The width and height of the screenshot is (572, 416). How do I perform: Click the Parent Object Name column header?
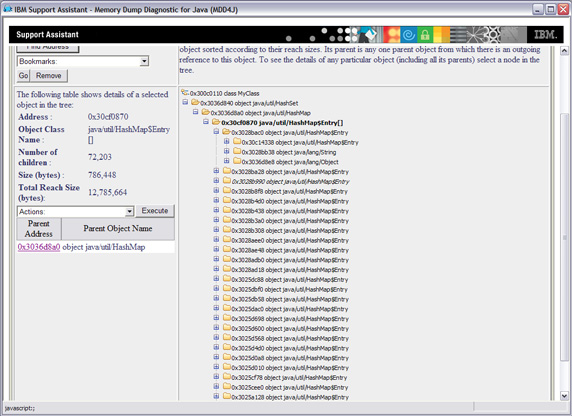click(118, 228)
